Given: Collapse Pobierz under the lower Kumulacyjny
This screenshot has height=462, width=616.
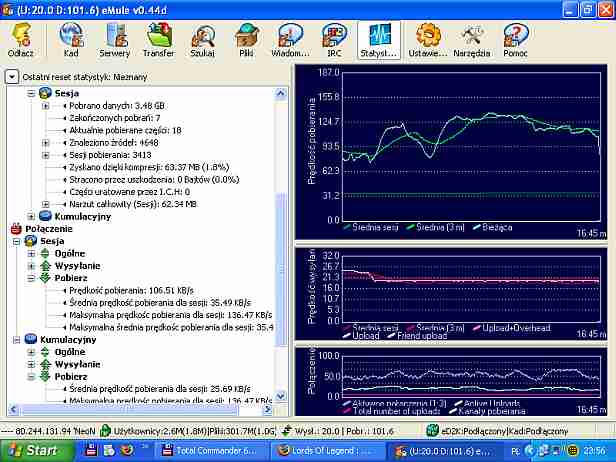Looking at the screenshot, I should [31, 376].
